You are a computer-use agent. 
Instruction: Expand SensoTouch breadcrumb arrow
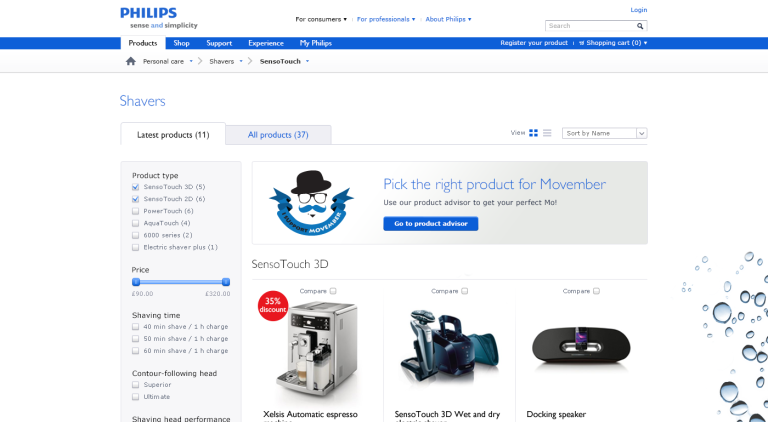(307, 61)
